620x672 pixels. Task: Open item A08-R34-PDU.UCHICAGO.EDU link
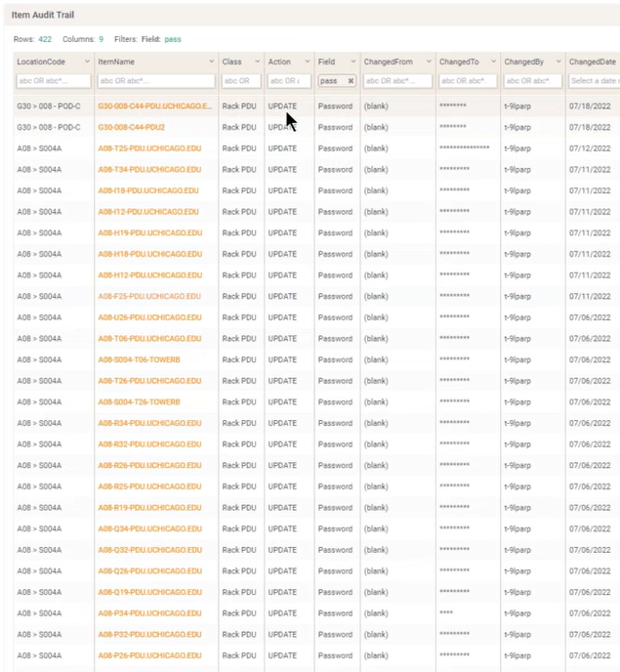[x=149, y=423]
